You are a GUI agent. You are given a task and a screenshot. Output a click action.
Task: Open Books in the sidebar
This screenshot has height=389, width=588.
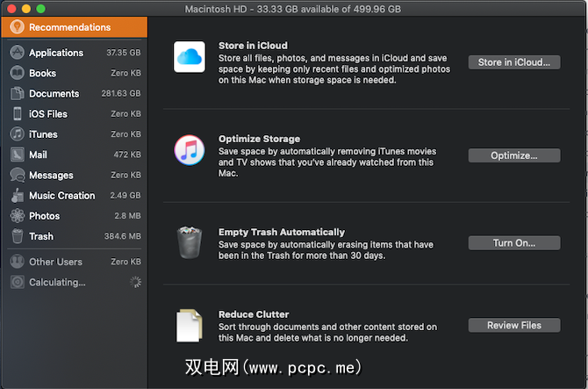pyautogui.click(x=42, y=74)
